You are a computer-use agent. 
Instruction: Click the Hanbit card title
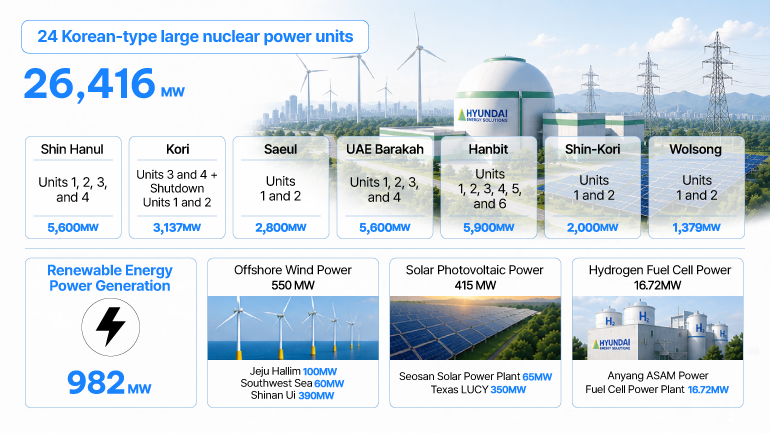pyautogui.click(x=488, y=149)
